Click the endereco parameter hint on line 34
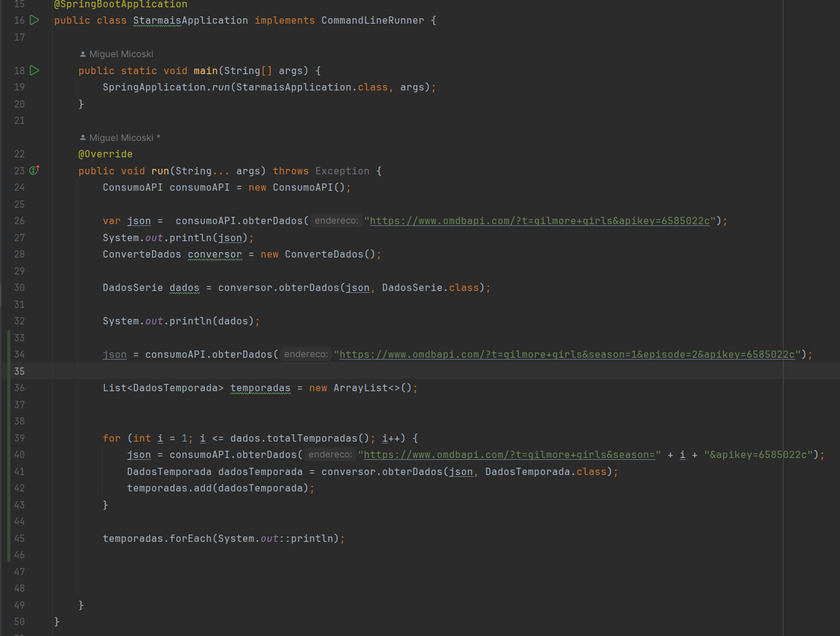Image resolution: width=840 pixels, height=636 pixels. tap(306, 355)
